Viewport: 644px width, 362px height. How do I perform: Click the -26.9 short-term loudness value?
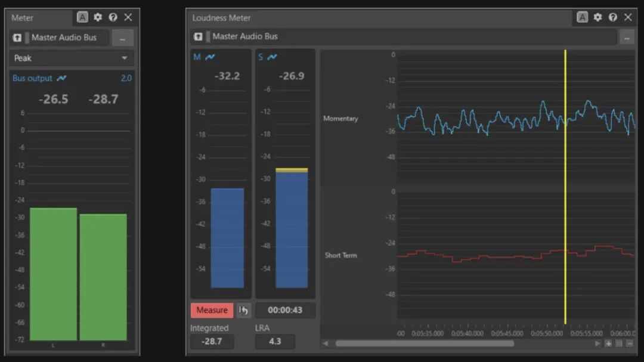click(x=292, y=76)
